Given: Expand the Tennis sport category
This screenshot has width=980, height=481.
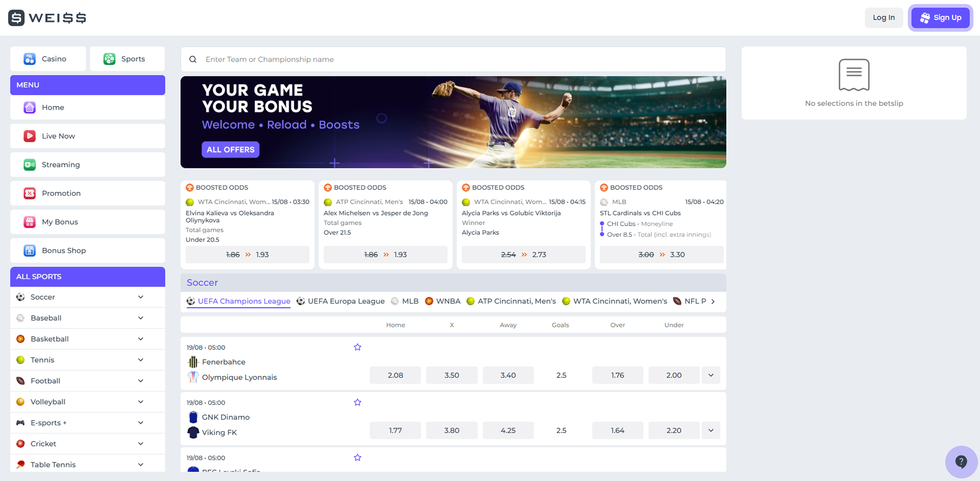Looking at the screenshot, I should click(x=141, y=360).
